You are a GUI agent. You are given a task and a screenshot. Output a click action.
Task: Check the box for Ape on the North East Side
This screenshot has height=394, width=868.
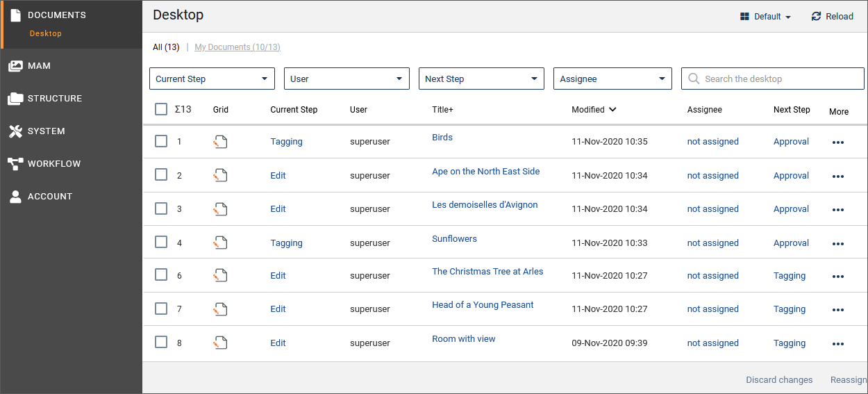(x=161, y=174)
